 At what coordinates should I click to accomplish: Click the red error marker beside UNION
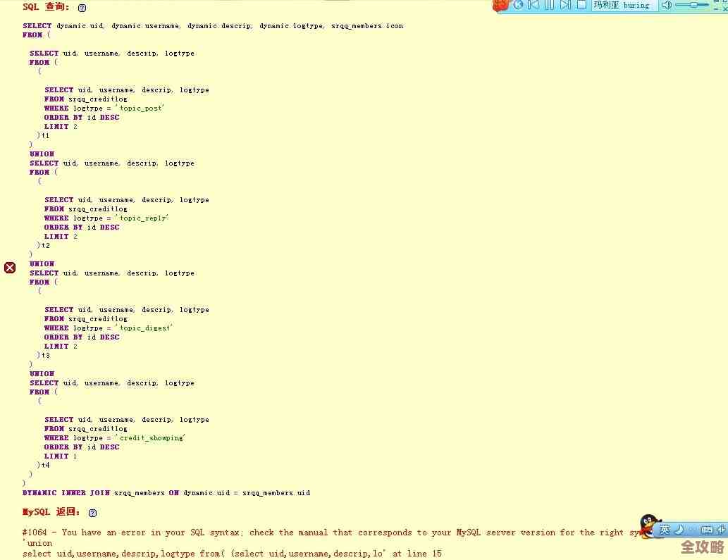point(10,268)
